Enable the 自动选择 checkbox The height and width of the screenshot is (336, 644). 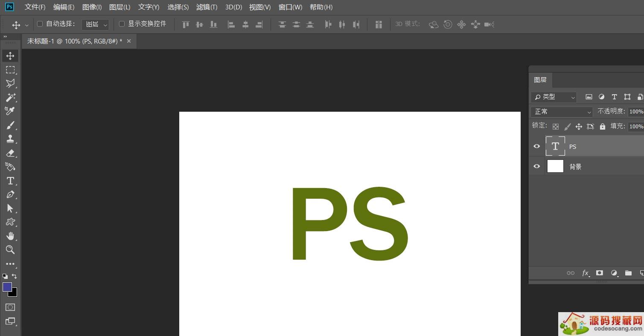tap(40, 24)
